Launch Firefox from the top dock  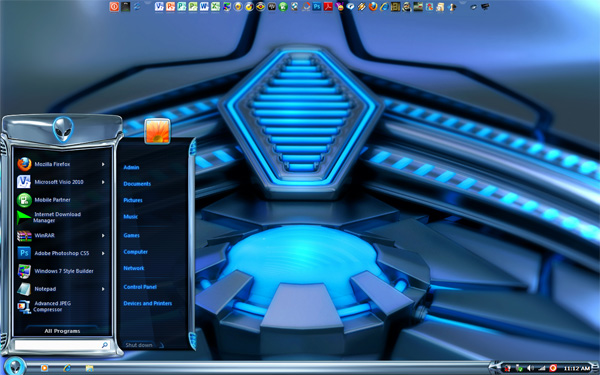coord(373,7)
